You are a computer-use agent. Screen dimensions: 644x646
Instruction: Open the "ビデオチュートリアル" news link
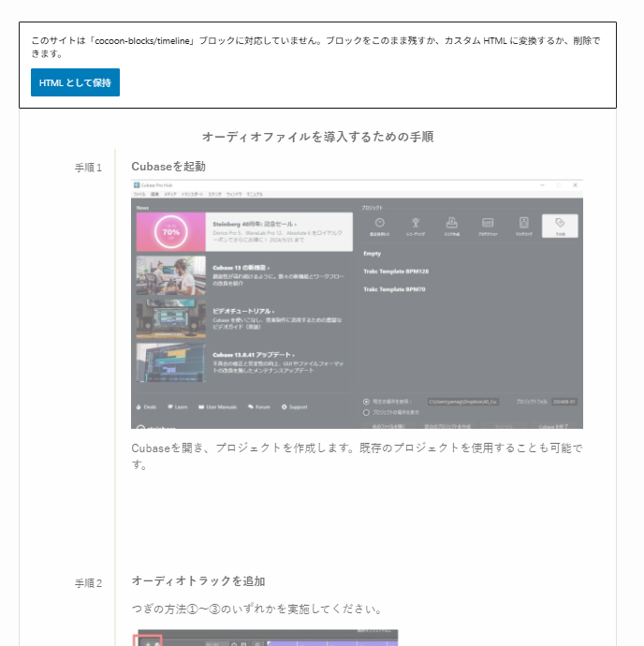click(x=243, y=311)
